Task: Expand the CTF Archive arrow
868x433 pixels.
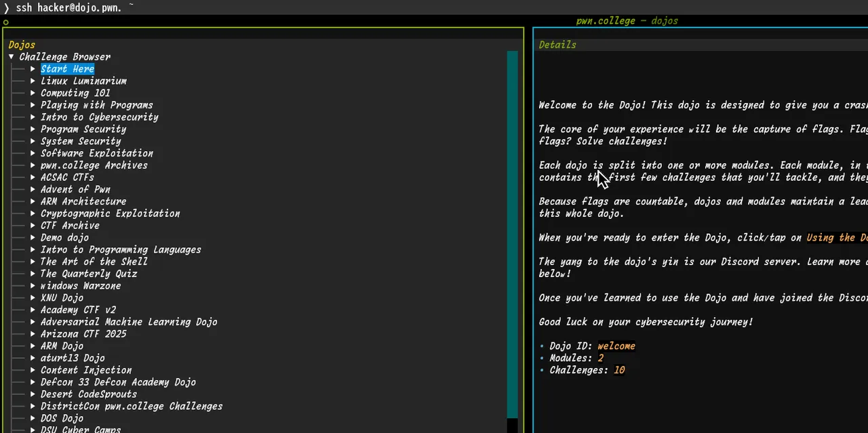Action: tap(33, 226)
